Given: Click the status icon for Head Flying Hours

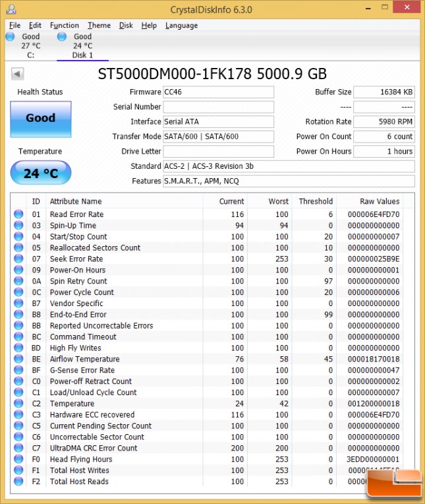Looking at the screenshot, I should click(18, 459).
